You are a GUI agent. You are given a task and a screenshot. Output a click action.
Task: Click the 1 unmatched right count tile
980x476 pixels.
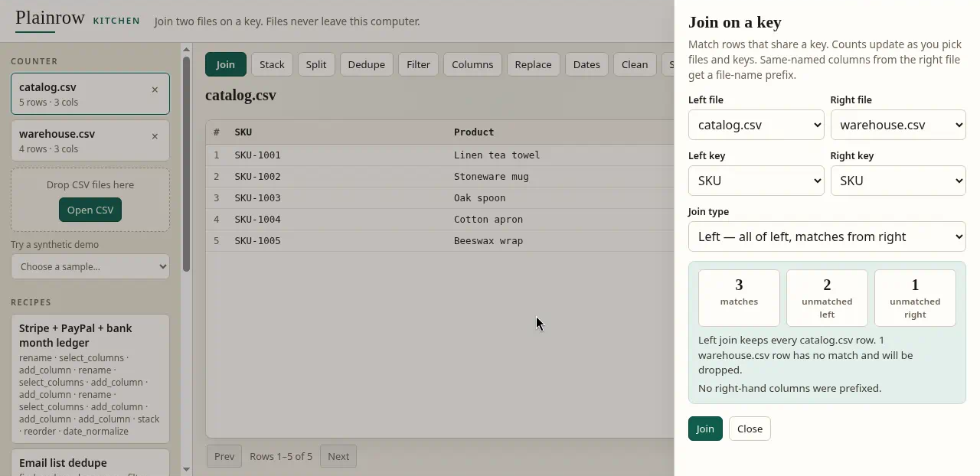pyautogui.click(x=915, y=298)
